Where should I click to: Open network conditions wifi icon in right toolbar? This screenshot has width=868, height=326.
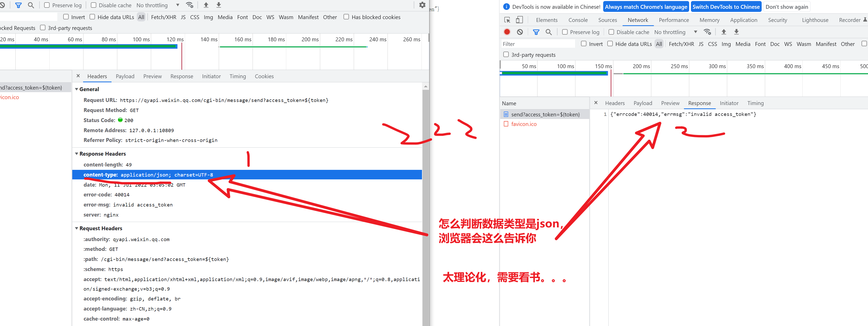tap(707, 32)
